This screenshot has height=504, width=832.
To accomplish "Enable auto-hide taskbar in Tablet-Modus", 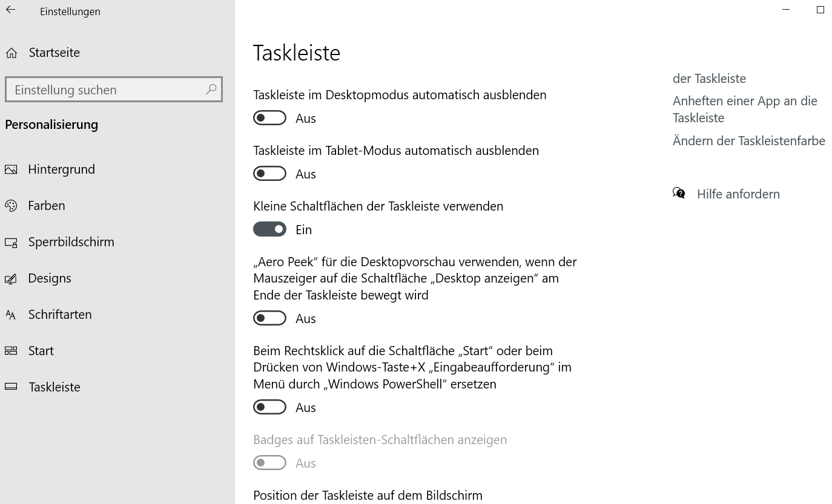I will 269,174.
